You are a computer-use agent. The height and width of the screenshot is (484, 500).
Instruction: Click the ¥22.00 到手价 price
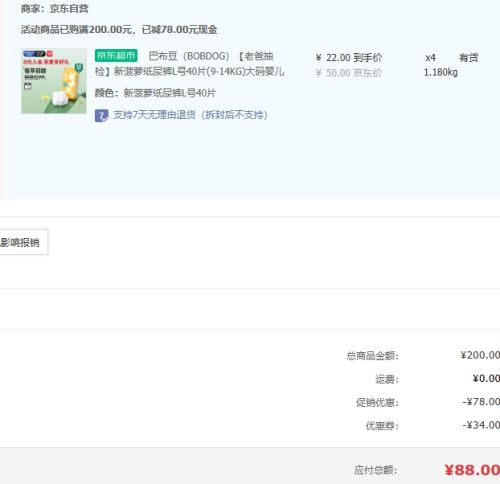[349, 58]
